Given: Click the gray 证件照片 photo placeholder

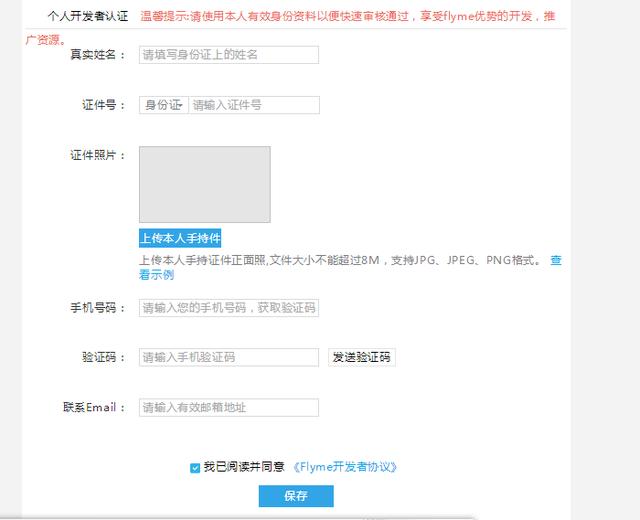Looking at the screenshot, I should pos(204,184).
